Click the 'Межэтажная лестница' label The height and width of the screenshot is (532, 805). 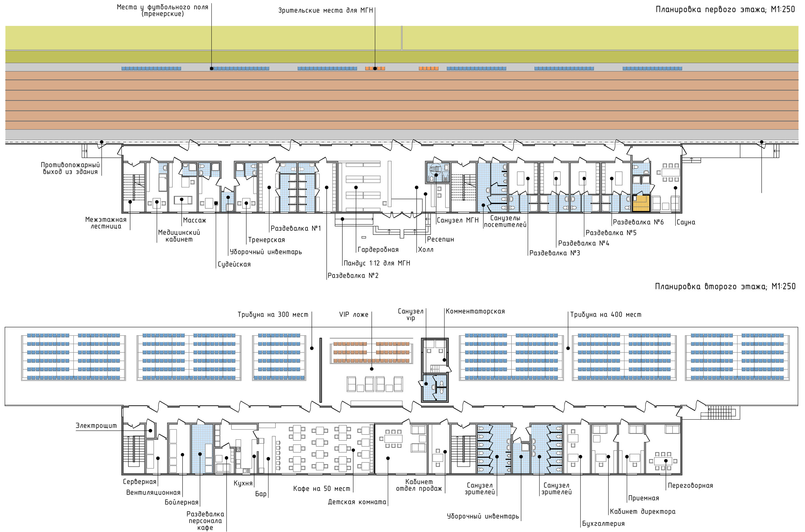(x=106, y=223)
